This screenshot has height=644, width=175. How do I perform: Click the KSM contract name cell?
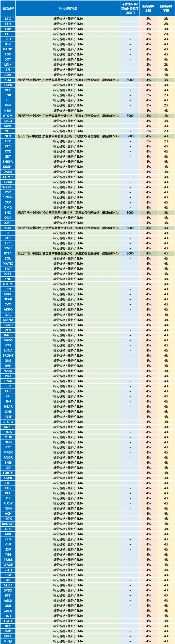click(x=8, y=228)
